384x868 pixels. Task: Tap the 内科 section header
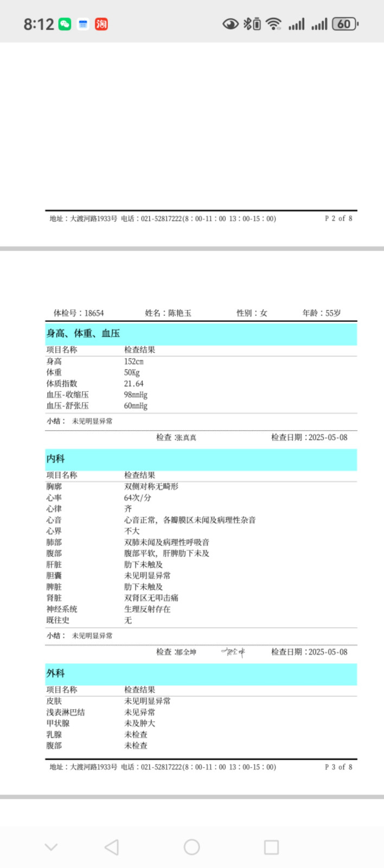pyautogui.click(x=55, y=459)
